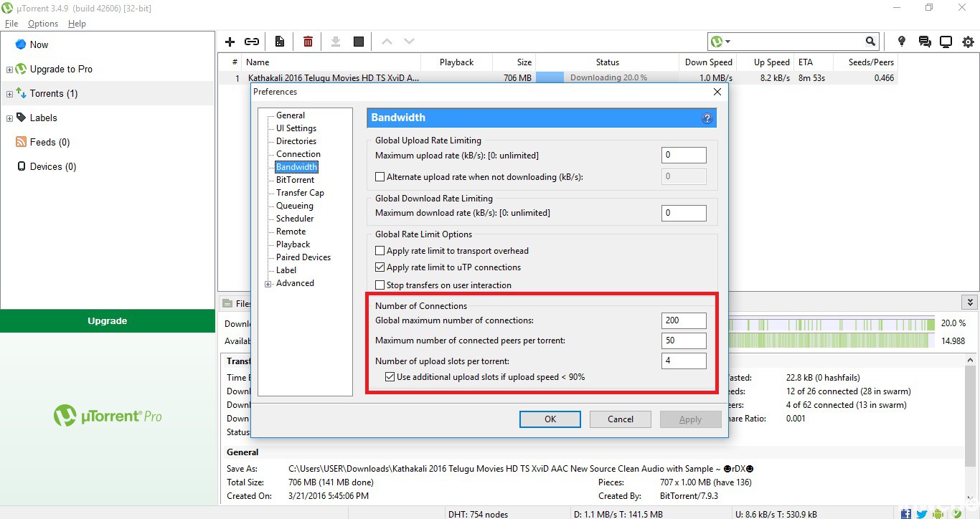This screenshot has height=519, width=980.
Task: Click the availability bar showing 14.988
Action: click(x=831, y=341)
